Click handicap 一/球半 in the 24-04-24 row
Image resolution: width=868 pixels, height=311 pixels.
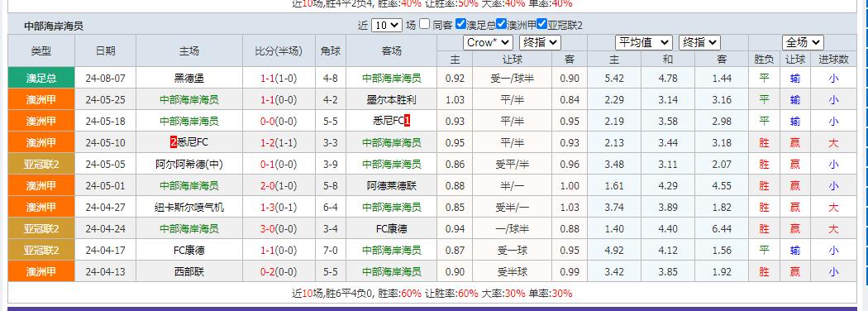tap(512, 228)
